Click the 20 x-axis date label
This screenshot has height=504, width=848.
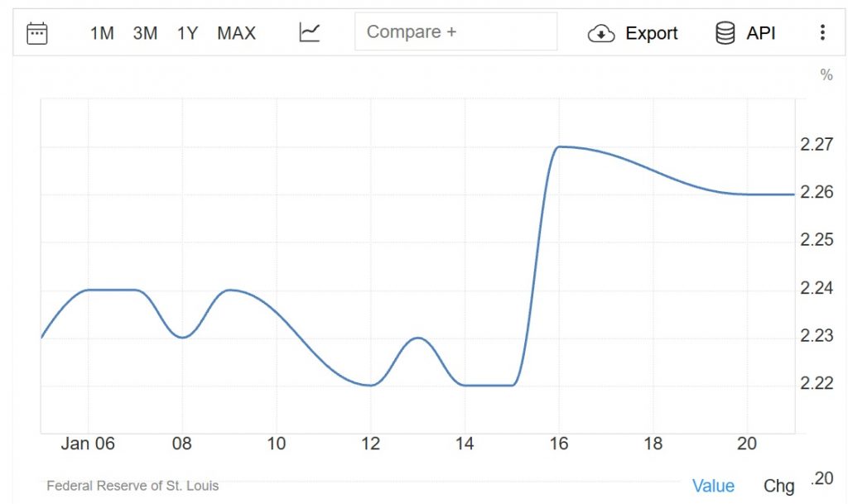point(747,444)
